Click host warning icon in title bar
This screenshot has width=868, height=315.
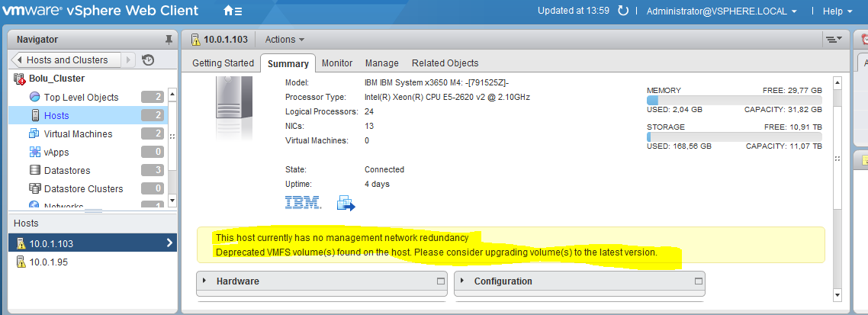[195, 40]
